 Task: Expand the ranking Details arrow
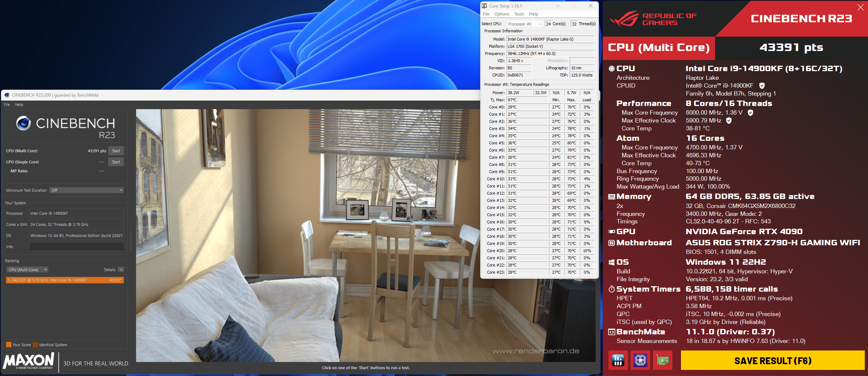point(121,270)
